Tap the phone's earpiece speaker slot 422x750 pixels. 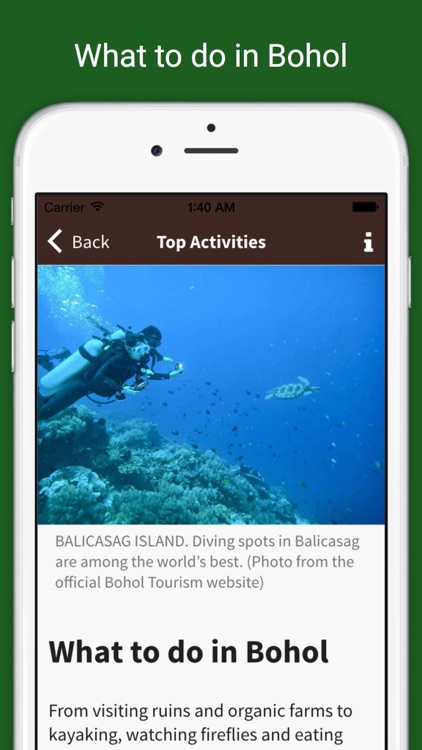(x=211, y=151)
